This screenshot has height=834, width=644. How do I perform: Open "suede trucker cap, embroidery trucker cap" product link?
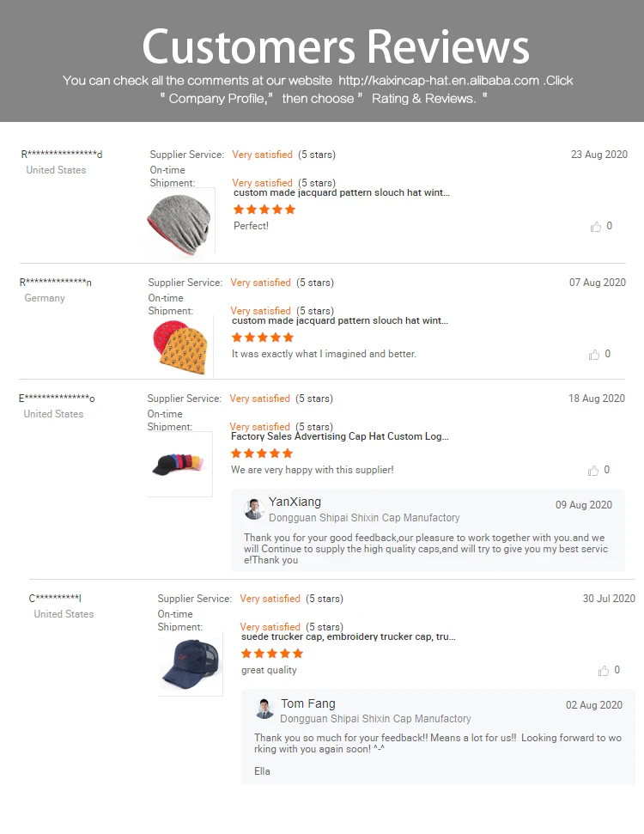pyautogui.click(x=349, y=636)
